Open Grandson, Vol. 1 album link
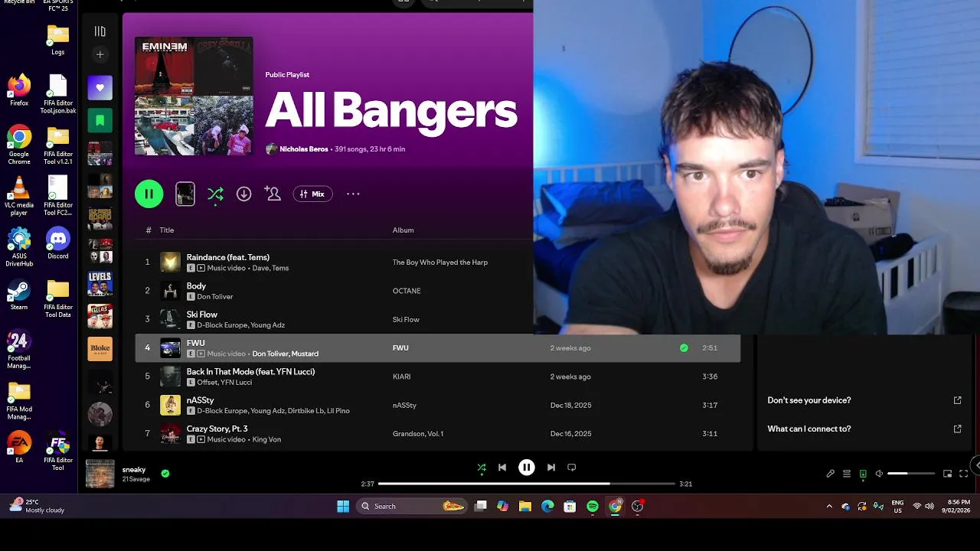 [418, 434]
